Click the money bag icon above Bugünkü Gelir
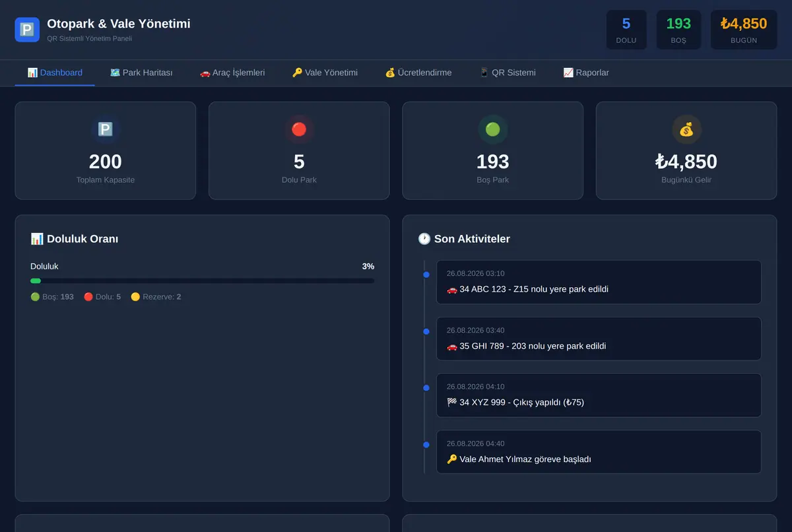The height and width of the screenshot is (532, 792). click(686, 129)
